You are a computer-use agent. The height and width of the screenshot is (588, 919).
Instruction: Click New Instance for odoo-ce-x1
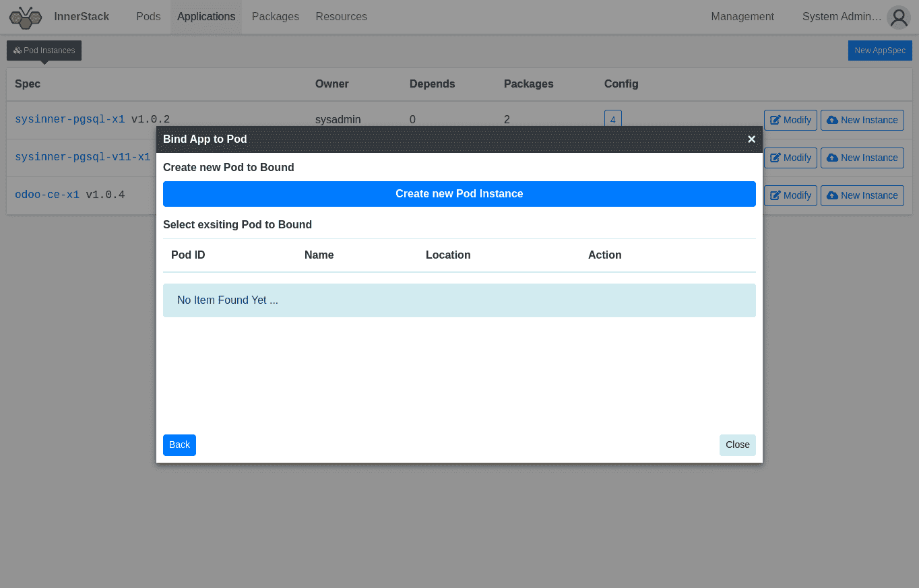862,195
